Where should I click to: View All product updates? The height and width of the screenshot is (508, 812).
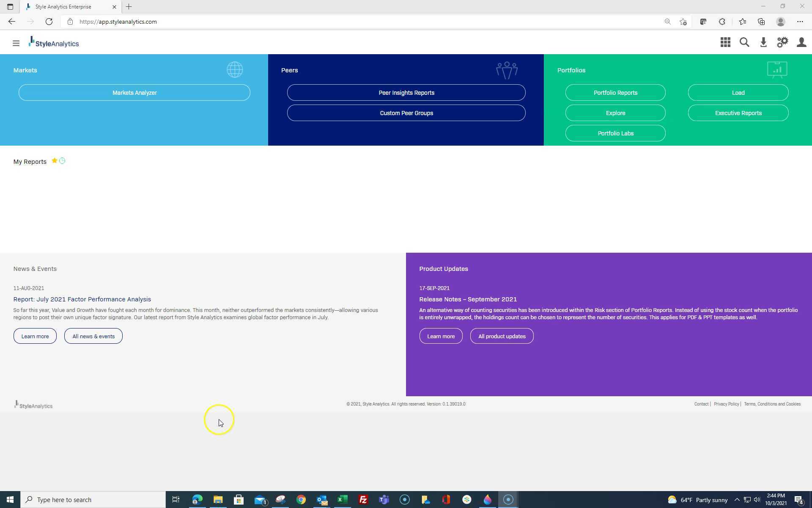502,337
